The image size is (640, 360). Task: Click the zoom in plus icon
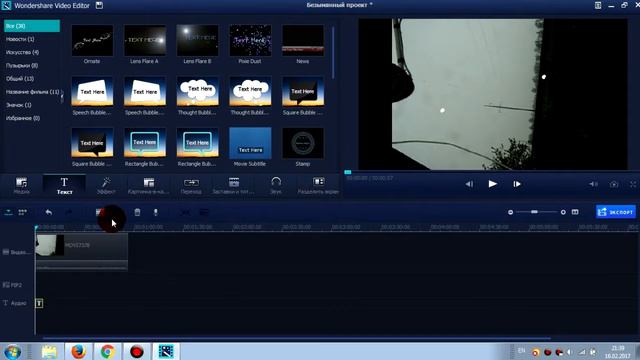563,212
